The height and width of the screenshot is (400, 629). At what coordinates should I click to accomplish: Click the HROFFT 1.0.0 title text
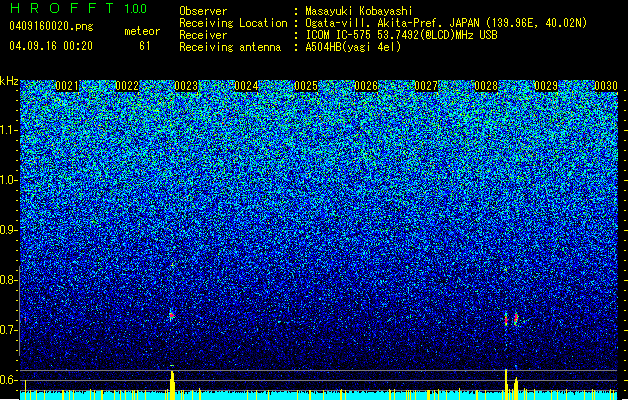point(78,8)
